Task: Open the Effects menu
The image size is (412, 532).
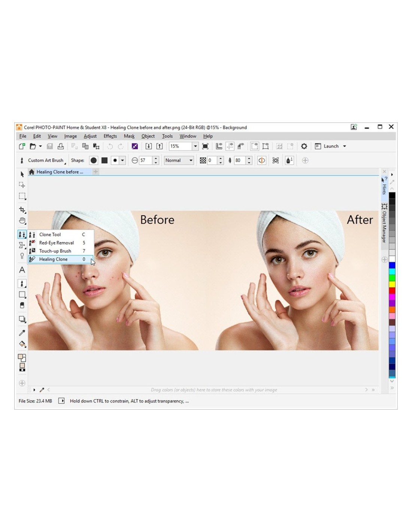Action: tap(110, 136)
